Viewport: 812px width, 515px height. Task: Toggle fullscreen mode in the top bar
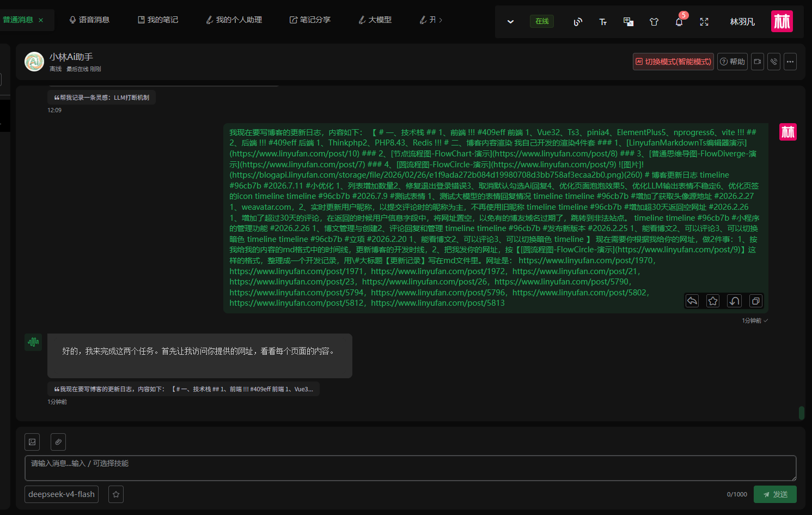coord(704,22)
